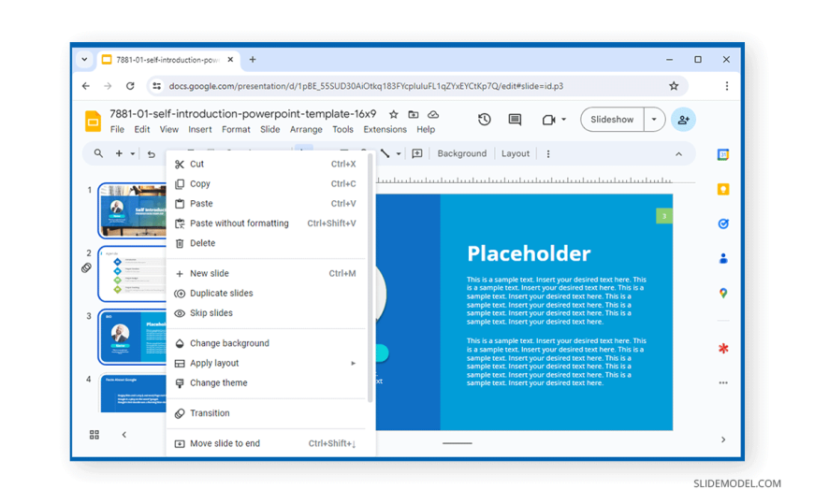Open the Arrange menu

(x=306, y=130)
